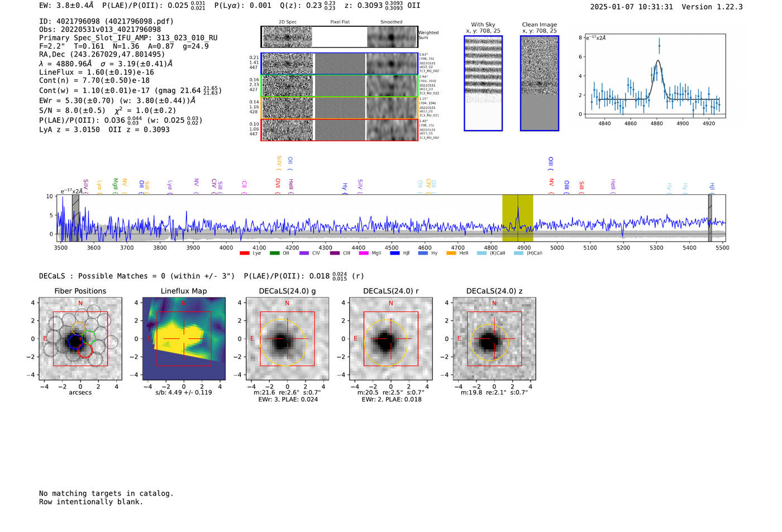
Task: Click the m:19.8 re:2.1" caption
Action: tap(494, 392)
